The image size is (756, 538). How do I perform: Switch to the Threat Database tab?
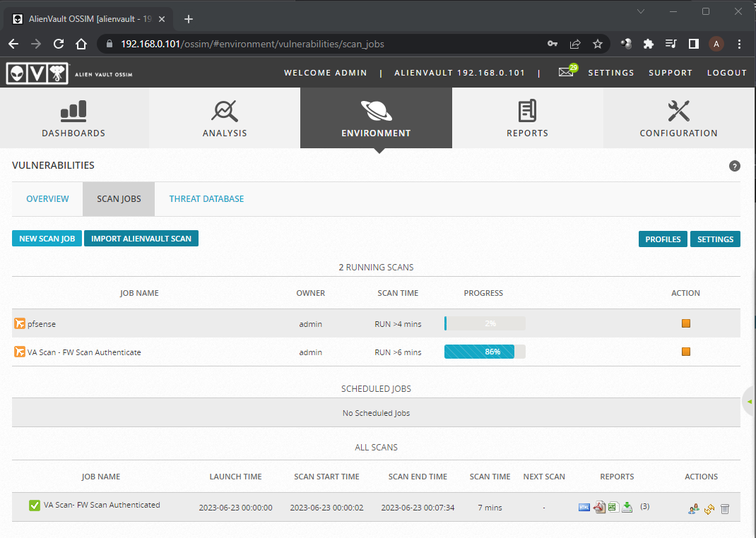[x=206, y=199]
